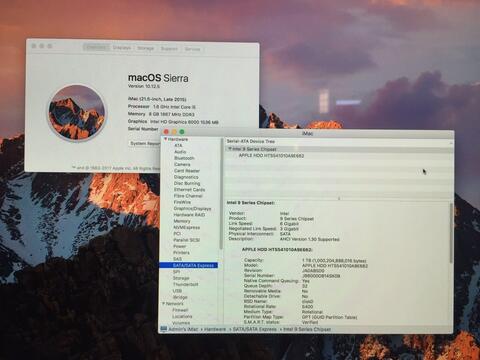This screenshot has width=480, height=360.
Task: Select Thunderbolt in the sidebar
Action: coord(186,284)
